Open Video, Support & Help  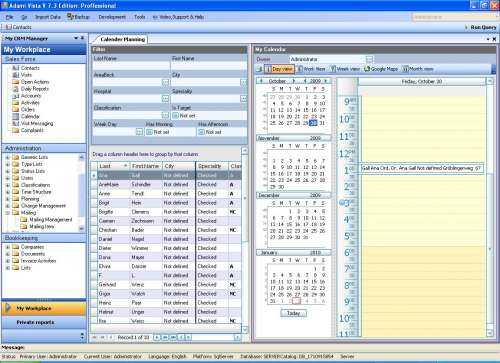178,17
